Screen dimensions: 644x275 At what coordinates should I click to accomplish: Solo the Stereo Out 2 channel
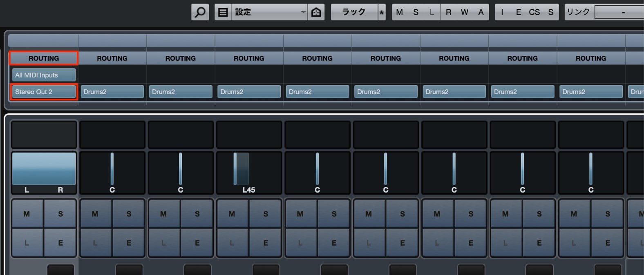60,213
